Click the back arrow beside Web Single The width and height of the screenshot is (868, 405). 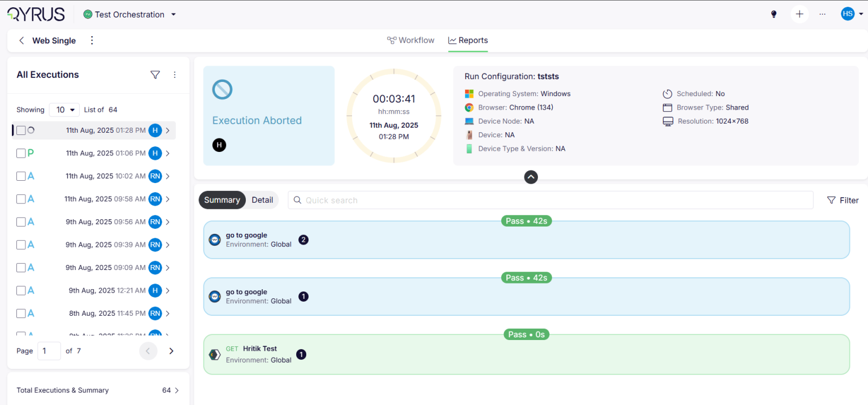[21, 41]
